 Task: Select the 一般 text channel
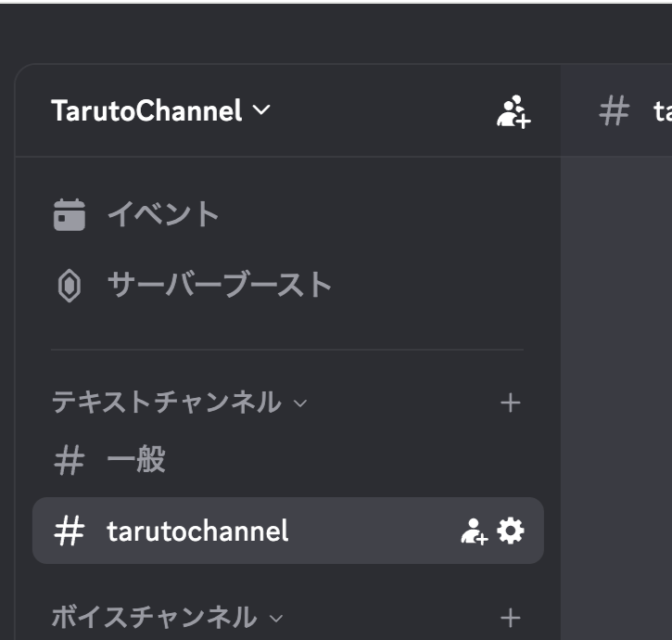(136, 460)
